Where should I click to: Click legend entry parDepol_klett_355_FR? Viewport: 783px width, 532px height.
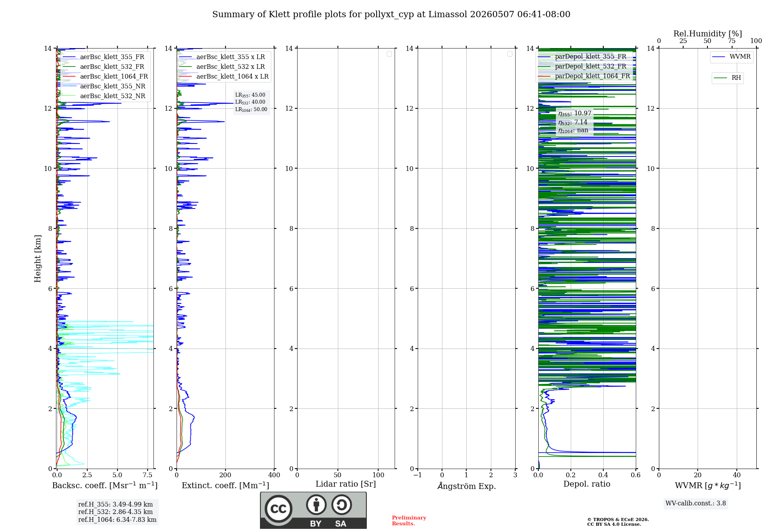pyautogui.click(x=583, y=57)
